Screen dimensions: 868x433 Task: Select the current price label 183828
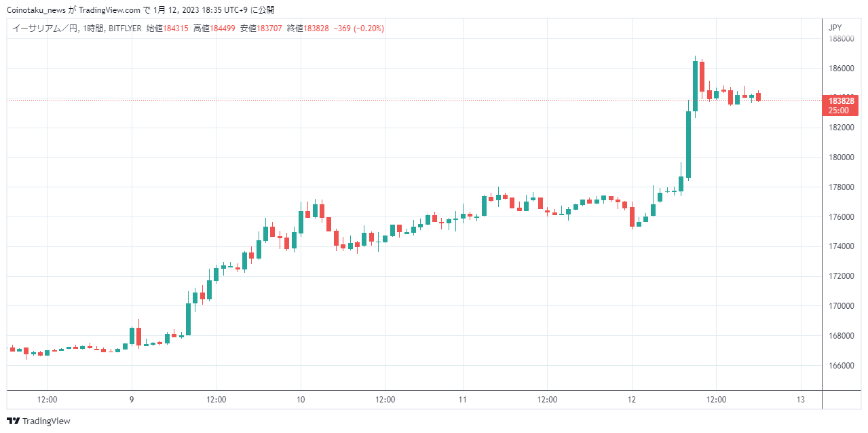point(842,100)
